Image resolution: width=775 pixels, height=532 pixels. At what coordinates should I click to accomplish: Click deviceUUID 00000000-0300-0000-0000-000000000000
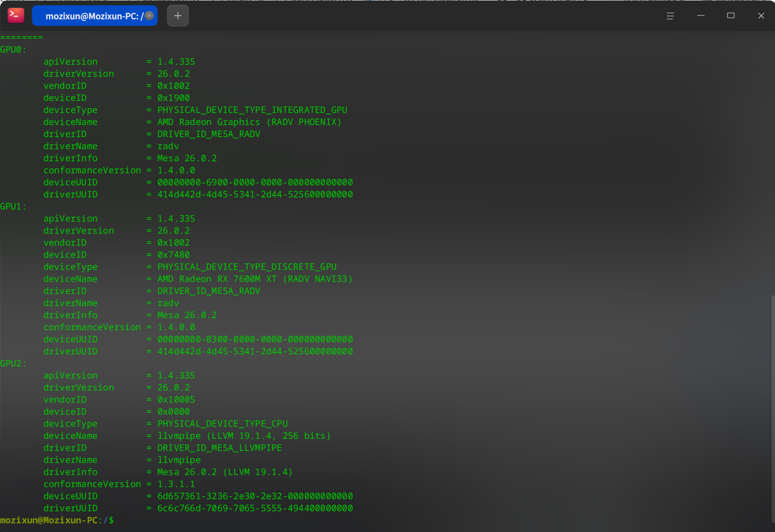(255, 339)
